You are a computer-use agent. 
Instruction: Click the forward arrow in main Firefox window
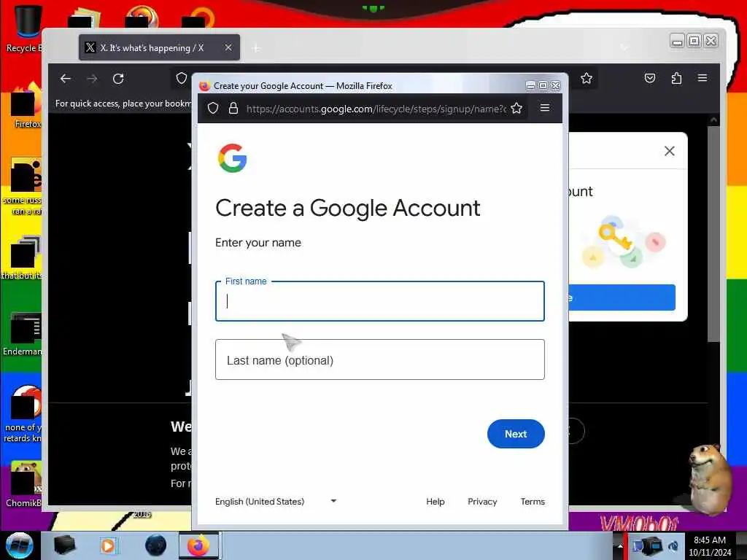(93, 79)
